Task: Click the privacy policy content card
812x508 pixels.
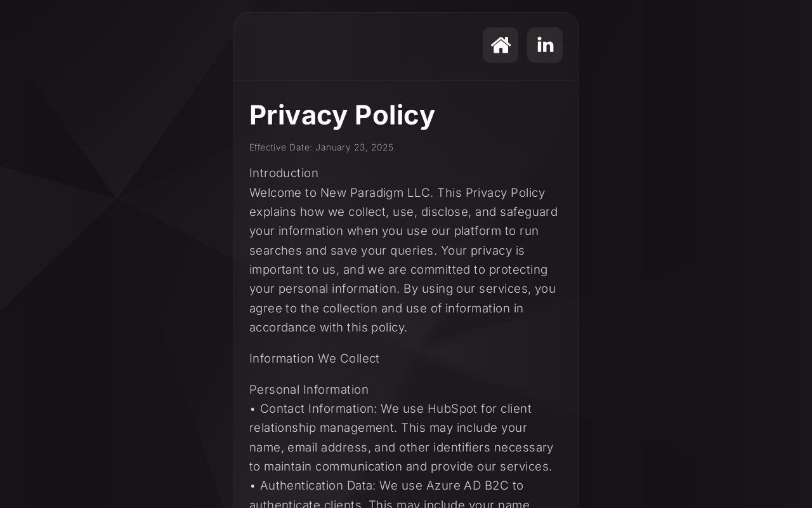Action: [406, 286]
